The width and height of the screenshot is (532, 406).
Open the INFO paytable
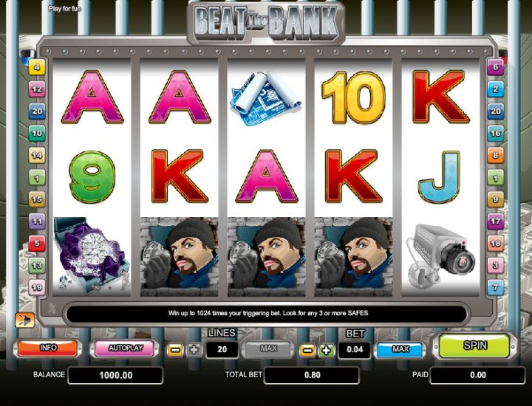(x=48, y=348)
